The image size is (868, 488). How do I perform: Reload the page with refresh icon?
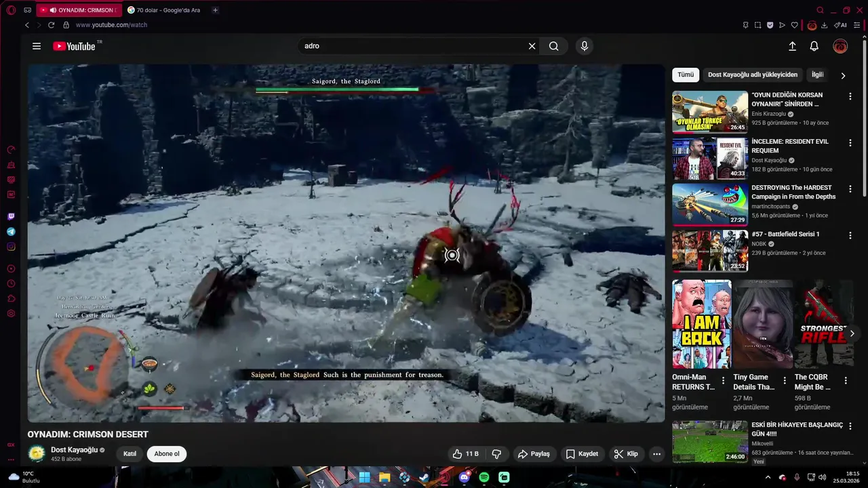click(51, 25)
